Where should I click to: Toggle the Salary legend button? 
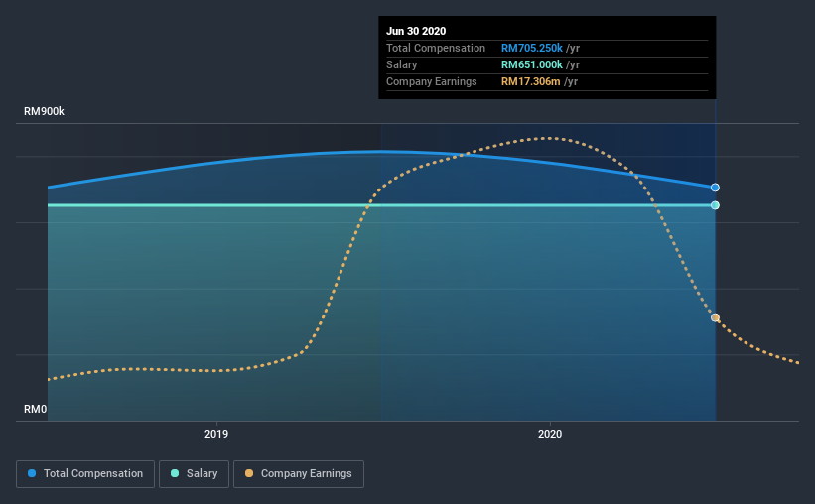[194, 474]
